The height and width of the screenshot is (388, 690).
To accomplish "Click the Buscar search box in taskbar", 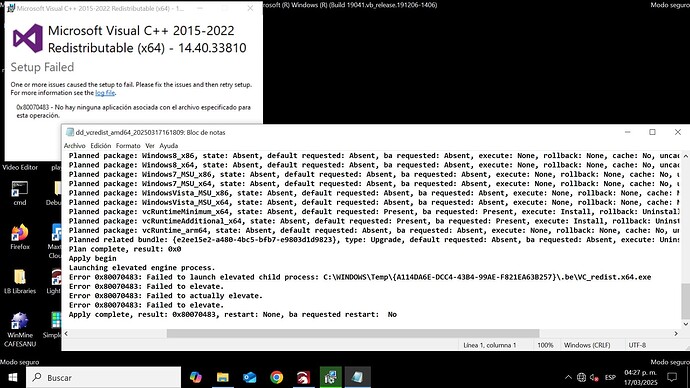I will [x=104, y=377].
